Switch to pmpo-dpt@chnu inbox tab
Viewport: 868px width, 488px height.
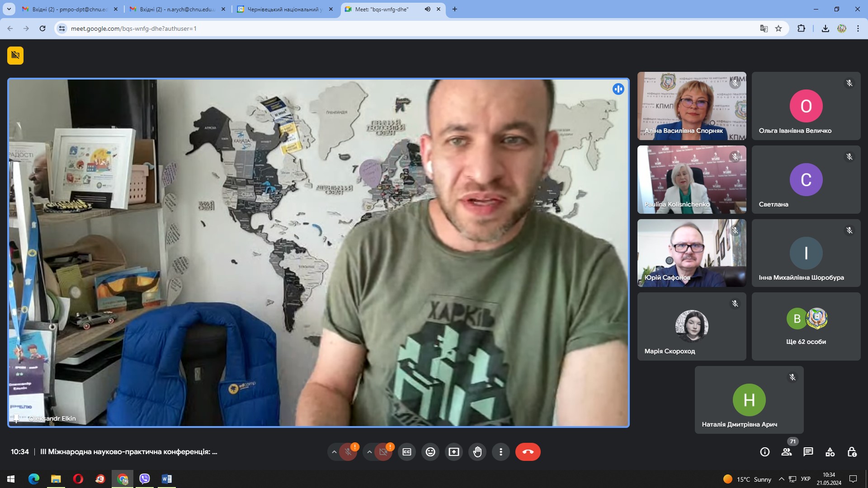[70, 9]
